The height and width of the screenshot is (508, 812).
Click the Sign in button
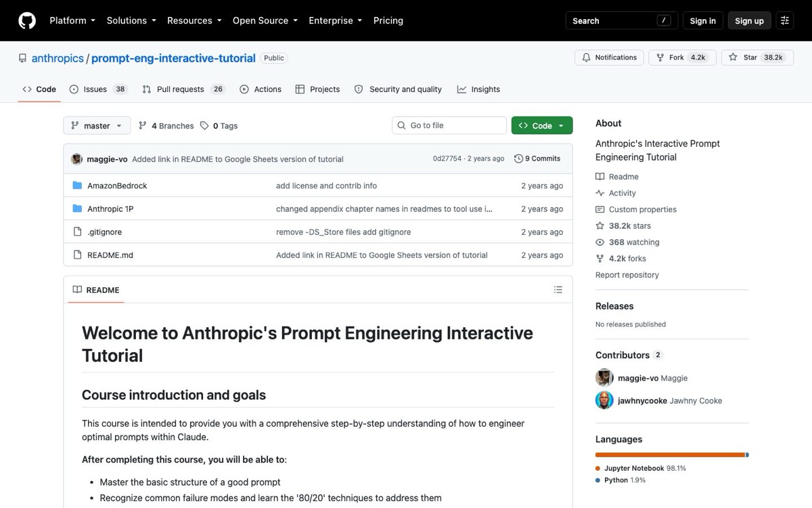point(702,21)
